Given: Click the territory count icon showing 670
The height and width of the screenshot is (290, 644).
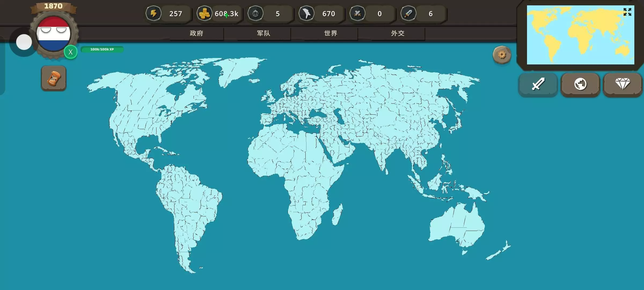Looking at the screenshot, I should click(x=306, y=13).
